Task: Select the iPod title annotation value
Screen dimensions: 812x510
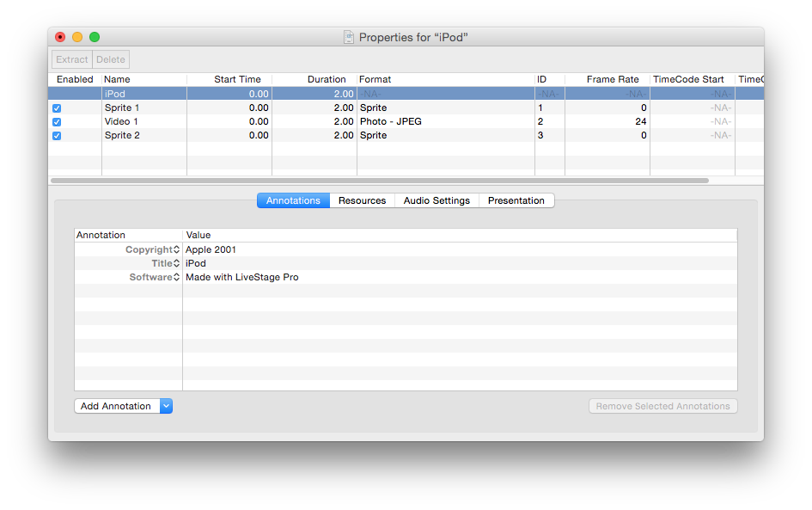Action: [196, 263]
